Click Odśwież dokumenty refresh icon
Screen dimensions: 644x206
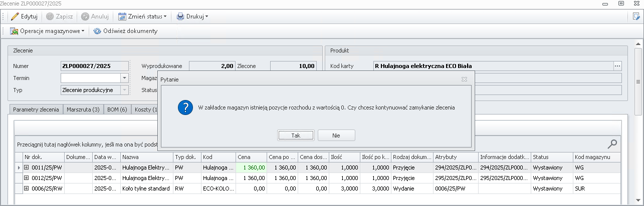[97, 31]
